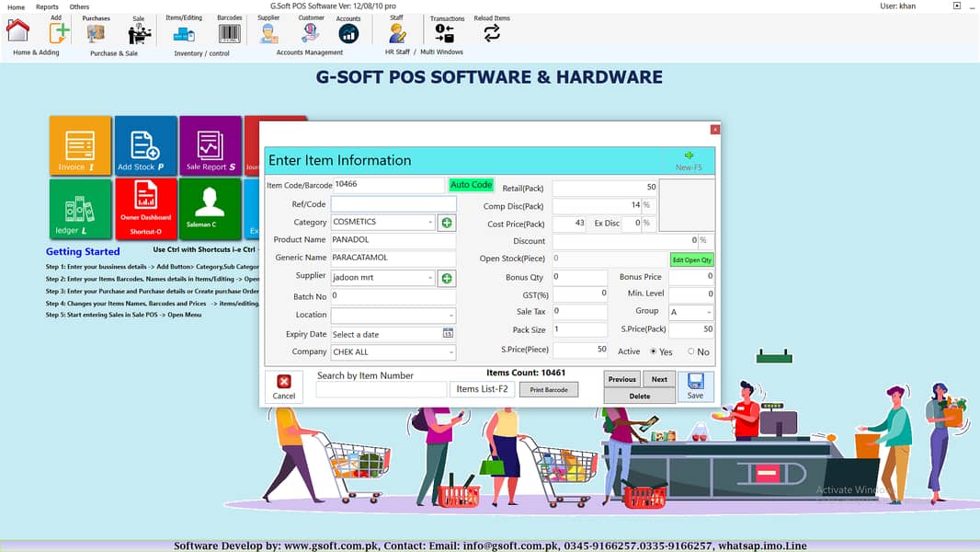Click the Sale Tax field

coord(579,311)
